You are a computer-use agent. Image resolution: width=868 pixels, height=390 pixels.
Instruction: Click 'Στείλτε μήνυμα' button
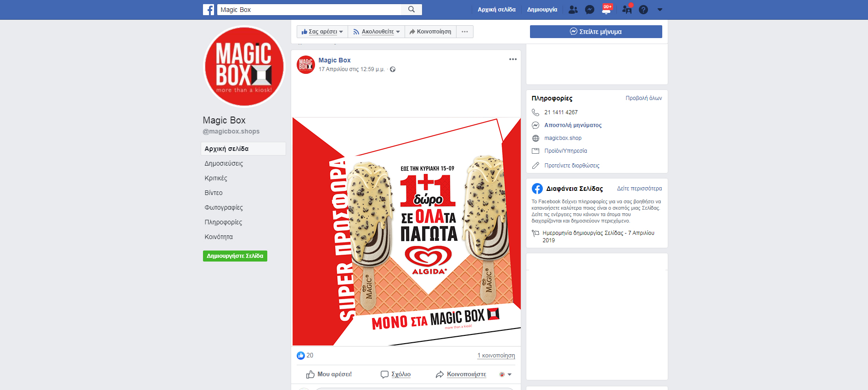pyautogui.click(x=596, y=32)
